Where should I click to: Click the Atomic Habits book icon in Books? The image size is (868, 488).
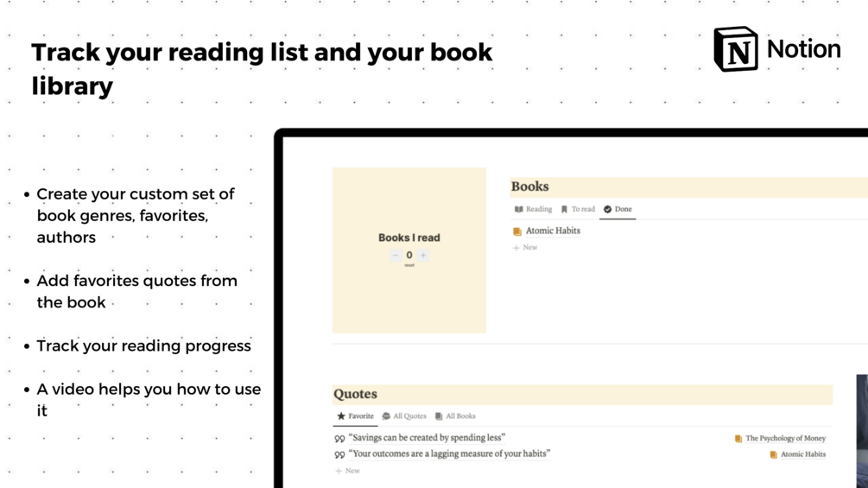[x=517, y=231]
